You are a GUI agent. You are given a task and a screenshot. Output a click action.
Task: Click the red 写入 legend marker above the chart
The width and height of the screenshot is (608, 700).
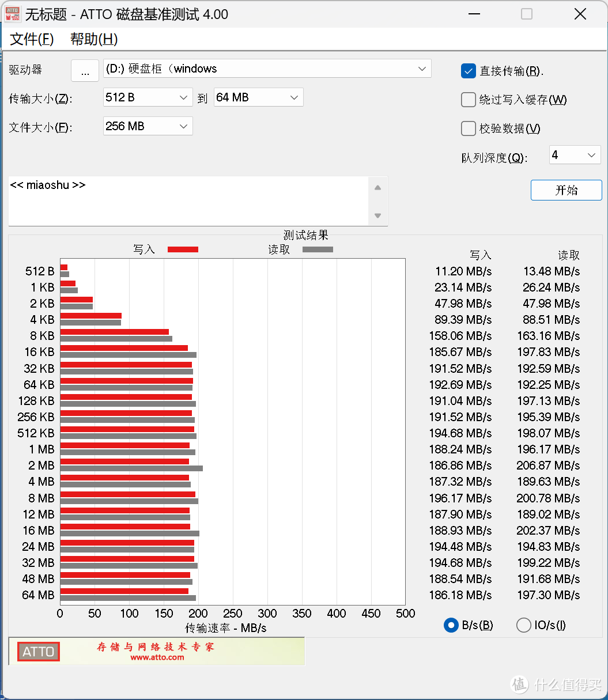[182, 249]
